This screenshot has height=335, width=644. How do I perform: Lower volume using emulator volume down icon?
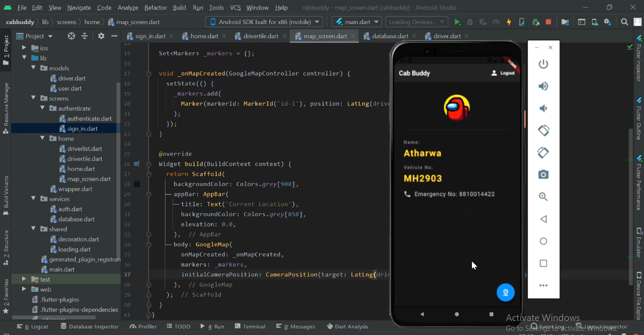pyautogui.click(x=544, y=108)
